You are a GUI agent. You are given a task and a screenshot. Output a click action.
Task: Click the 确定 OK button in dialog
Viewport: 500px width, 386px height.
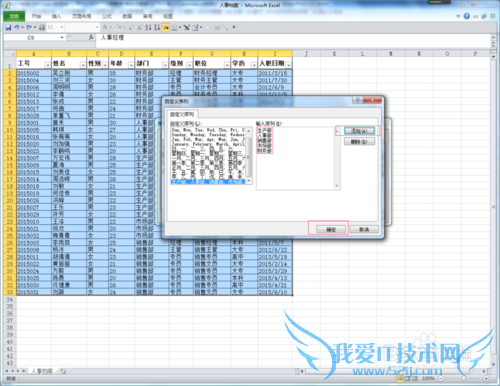point(331,229)
